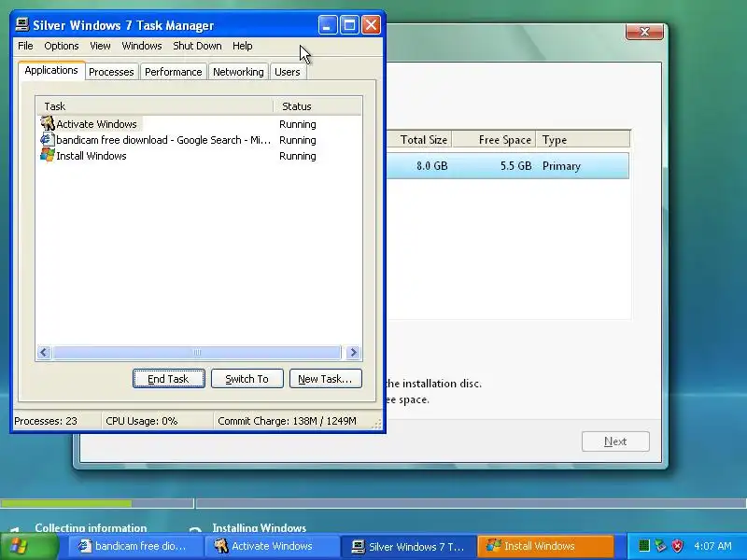Select the Activate Windows task row
The image size is (747, 560).
(199, 124)
